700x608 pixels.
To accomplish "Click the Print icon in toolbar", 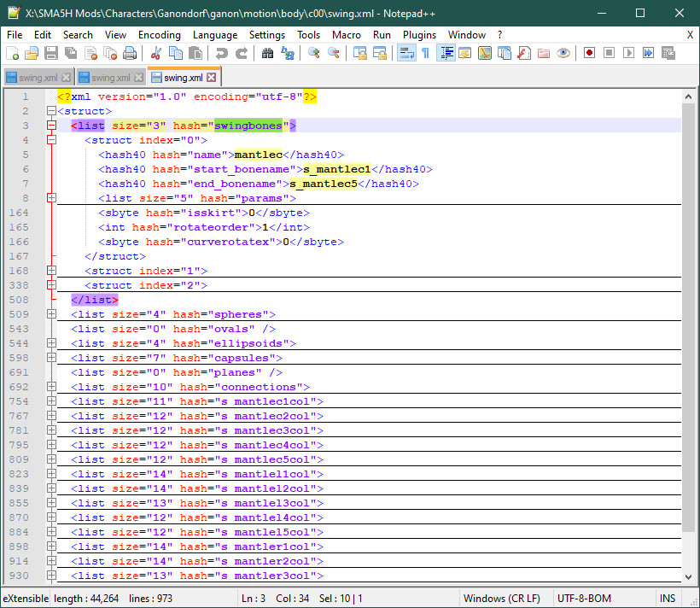I will [x=130, y=53].
